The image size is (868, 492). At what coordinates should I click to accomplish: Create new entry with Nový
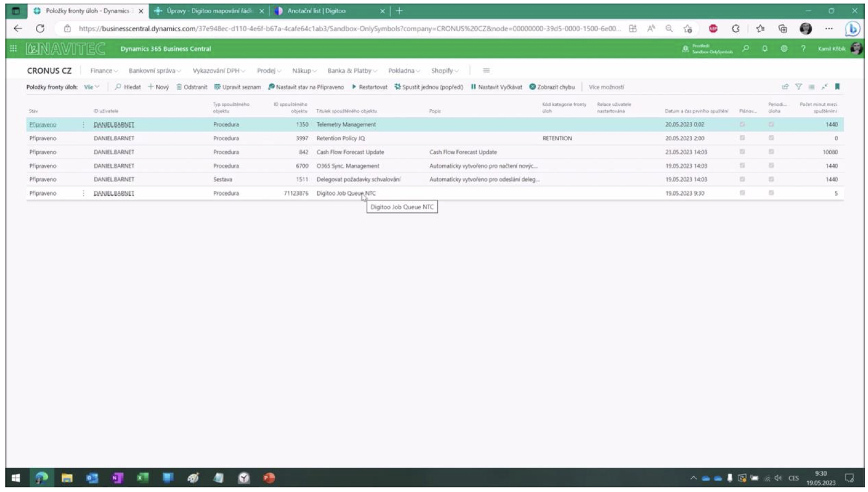tap(158, 87)
